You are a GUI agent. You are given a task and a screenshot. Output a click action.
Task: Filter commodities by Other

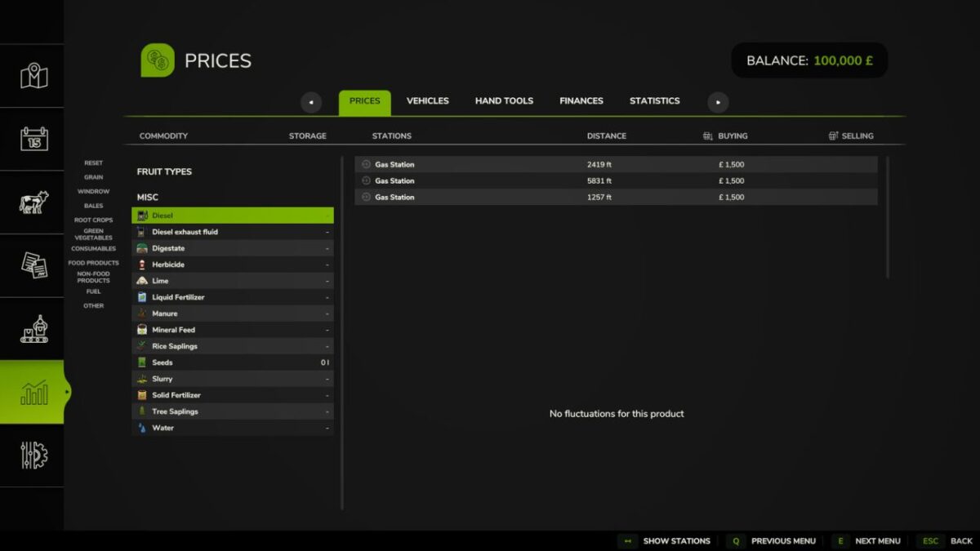tap(94, 306)
